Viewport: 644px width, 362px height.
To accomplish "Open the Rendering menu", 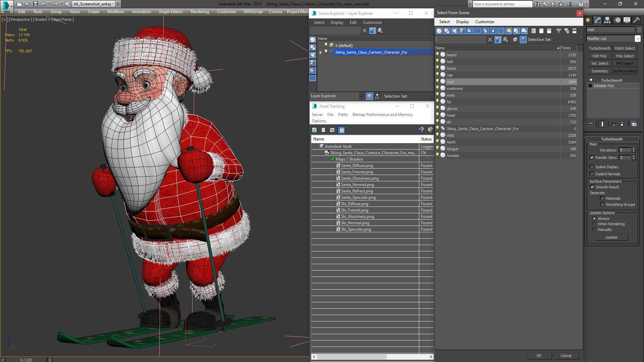I will point(200,11).
